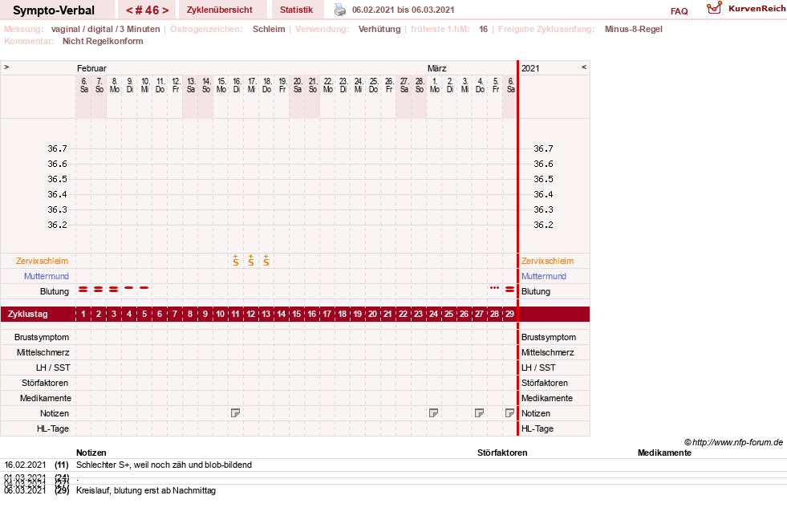This screenshot has width=787, height=532.
Task: Click the S+ mucus symbol on 18 February
Action: (266, 260)
